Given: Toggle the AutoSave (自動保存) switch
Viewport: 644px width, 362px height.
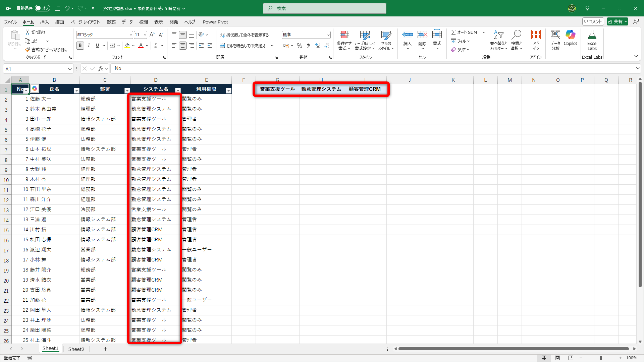Looking at the screenshot, I should tap(42, 8).
